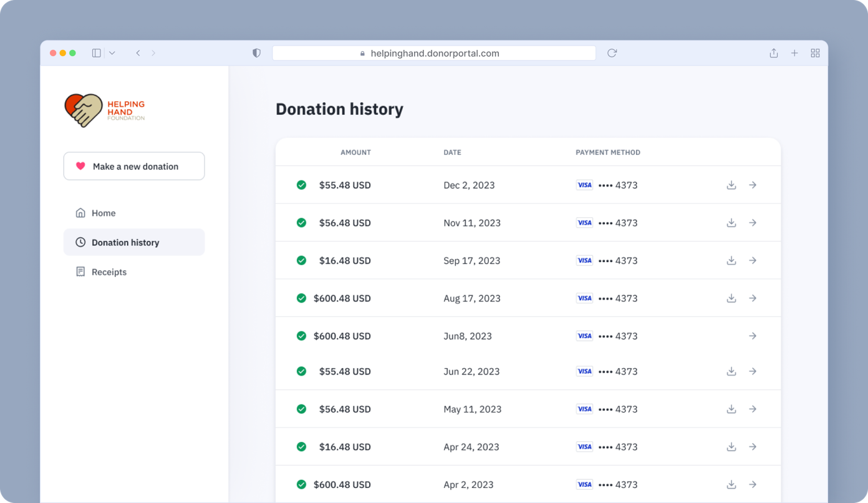Viewport: 868px width, 503px height.
Task: Click the Make a new donation button
Action: click(x=134, y=166)
